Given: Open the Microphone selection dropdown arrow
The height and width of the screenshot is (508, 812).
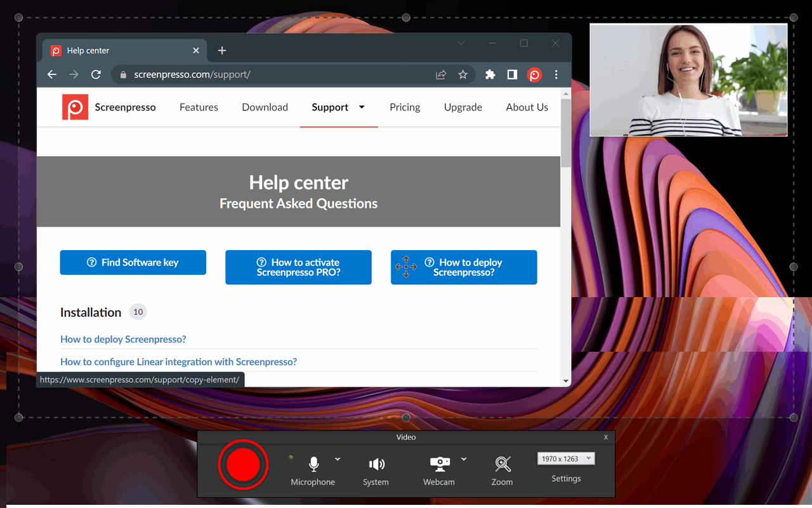Looking at the screenshot, I should point(337,458).
